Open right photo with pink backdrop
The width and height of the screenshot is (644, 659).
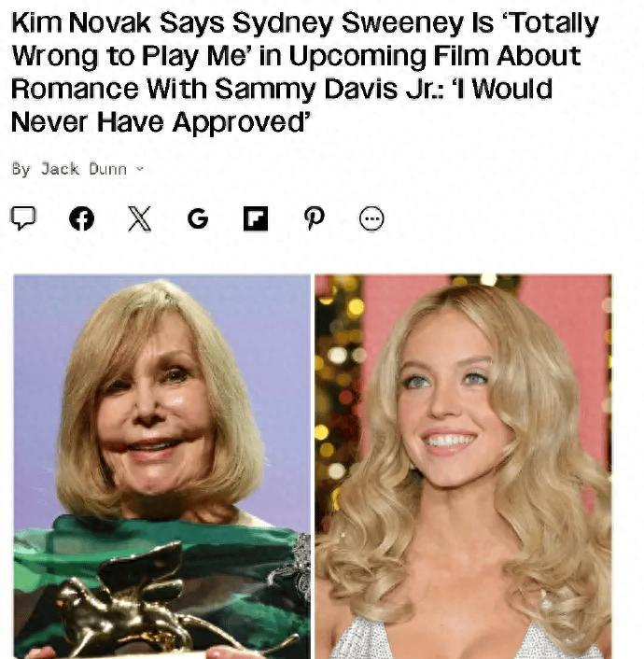(x=463, y=467)
